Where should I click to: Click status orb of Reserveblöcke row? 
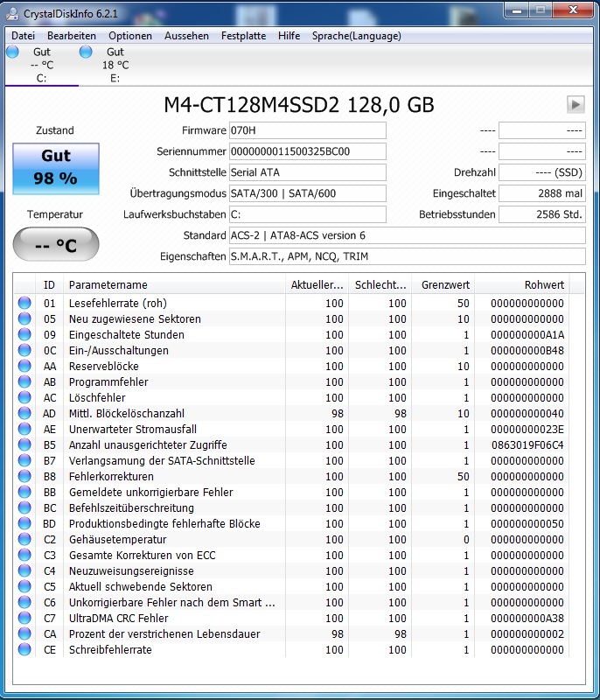24,366
